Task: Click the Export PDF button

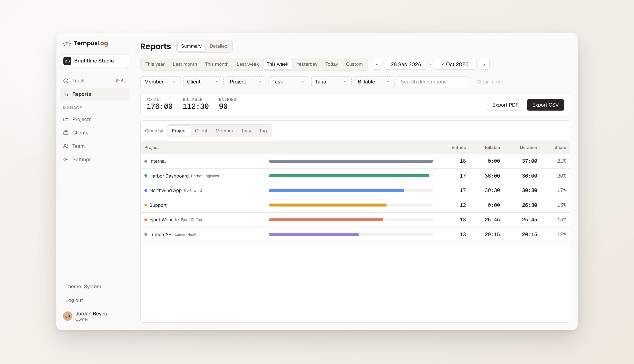Action: [x=505, y=105]
